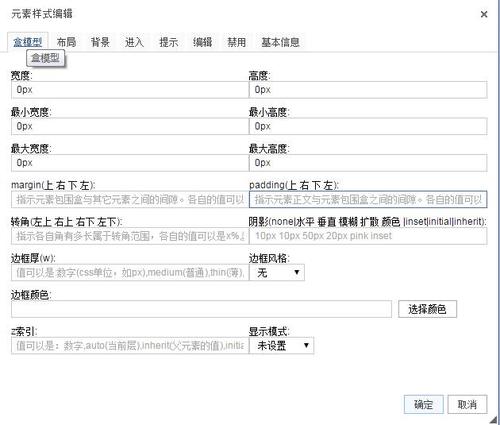Click the z索引 input field
This screenshot has height=425, width=500.
(x=130, y=346)
